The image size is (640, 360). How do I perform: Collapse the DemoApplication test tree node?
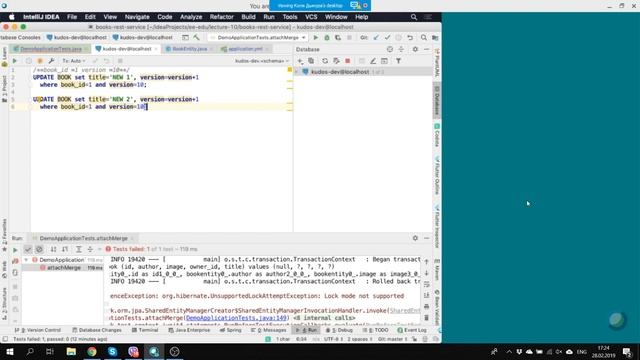26,260
